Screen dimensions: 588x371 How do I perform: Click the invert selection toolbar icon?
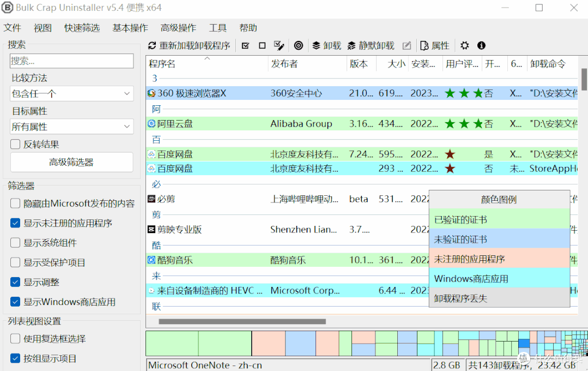click(278, 46)
